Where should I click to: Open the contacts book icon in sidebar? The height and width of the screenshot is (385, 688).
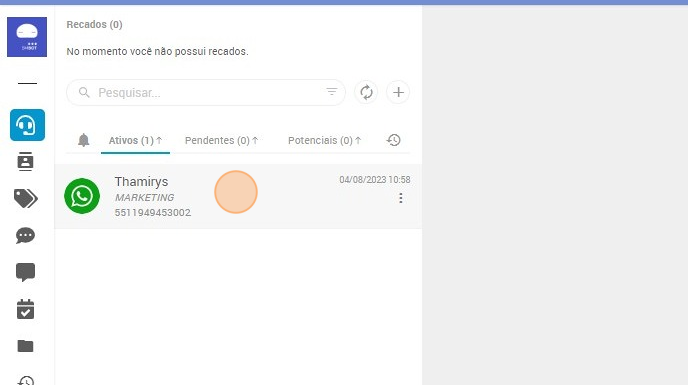(25, 162)
